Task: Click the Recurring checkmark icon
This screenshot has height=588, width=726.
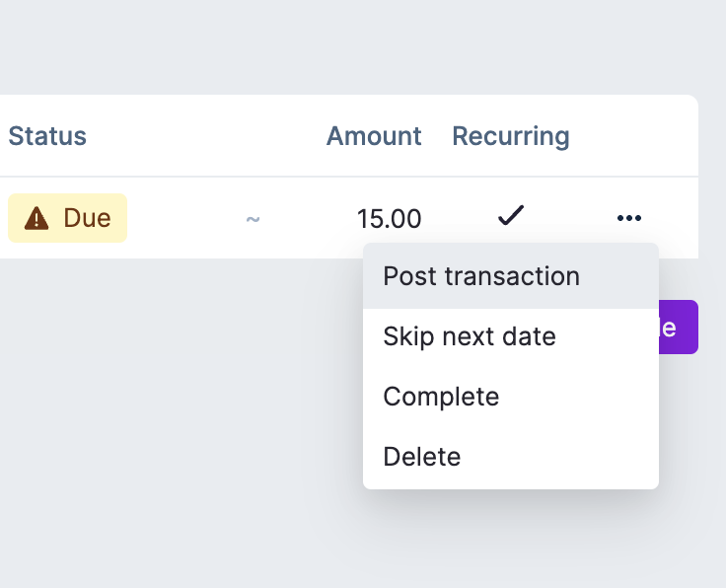Action: [x=511, y=215]
